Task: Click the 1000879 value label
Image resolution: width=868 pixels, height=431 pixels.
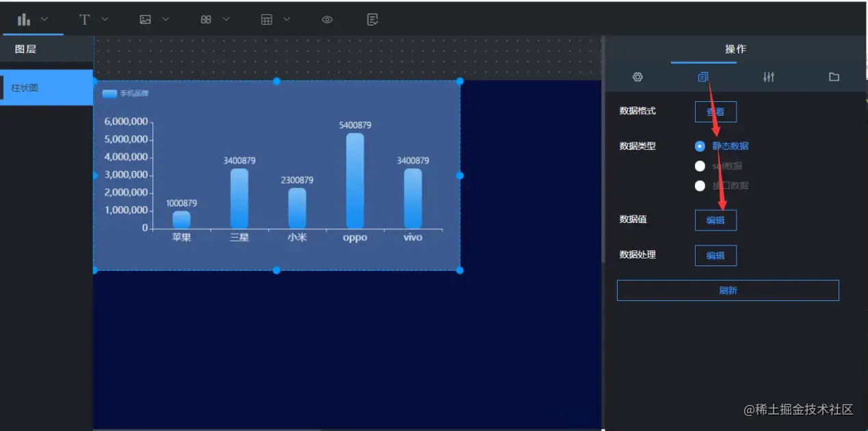Action: [181, 203]
